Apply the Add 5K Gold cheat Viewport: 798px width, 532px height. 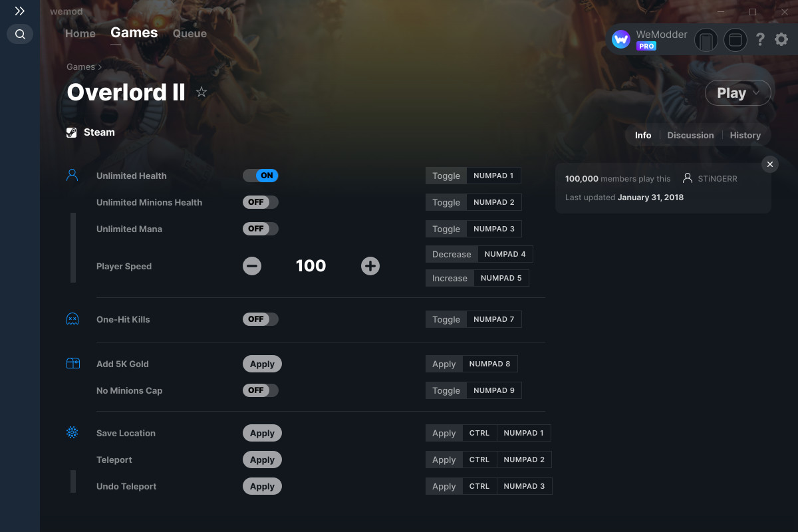pyautogui.click(x=263, y=364)
